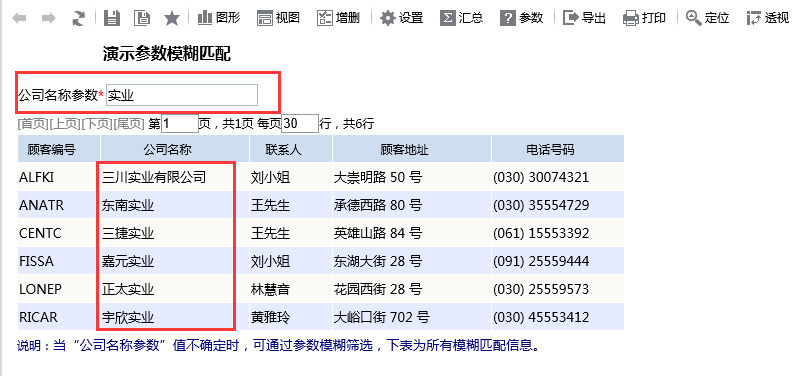
Task: Click the 公司名称参数 input field
Action: coord(182,95)
